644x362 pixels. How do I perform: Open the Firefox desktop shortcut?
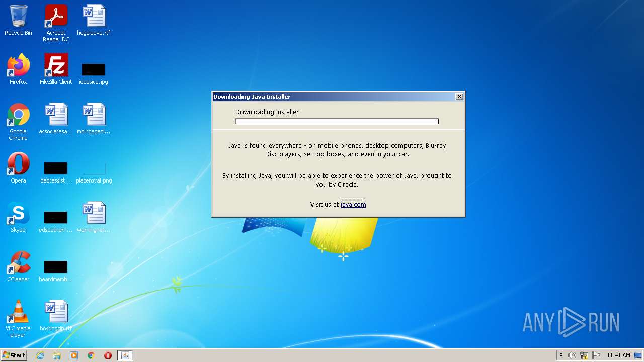point(18,69)
